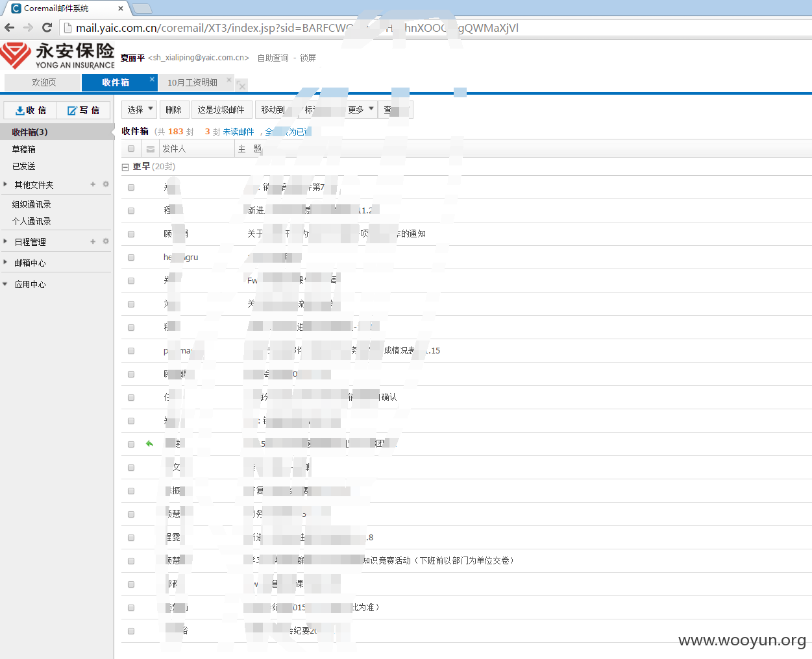The image size is (812, 659).
Task: Open the 草稿箱 drafts folder
Action: pyautogui.click(x=23, y=149)
